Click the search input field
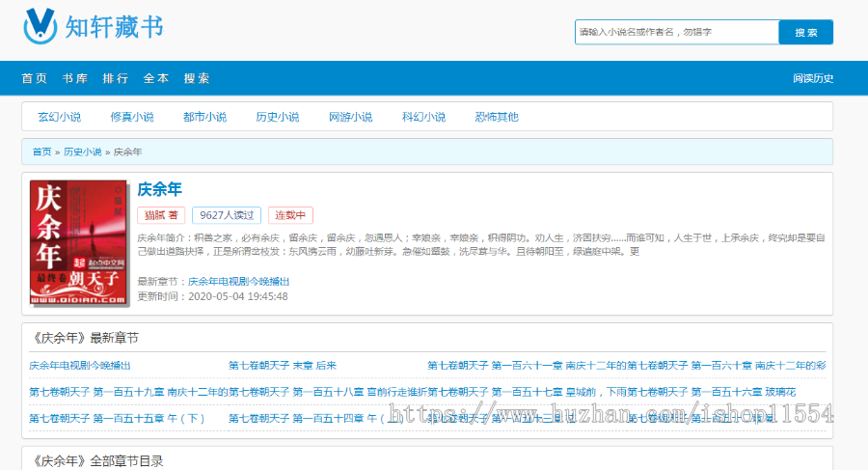The height and width of the screenshot is (470, 868). click(x=676, y=33)
